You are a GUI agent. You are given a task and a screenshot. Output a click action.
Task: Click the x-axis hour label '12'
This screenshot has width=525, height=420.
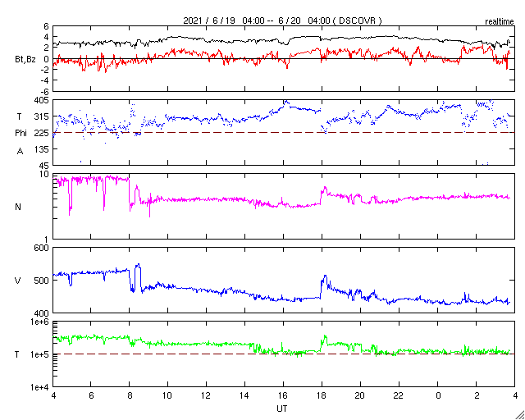206,396
